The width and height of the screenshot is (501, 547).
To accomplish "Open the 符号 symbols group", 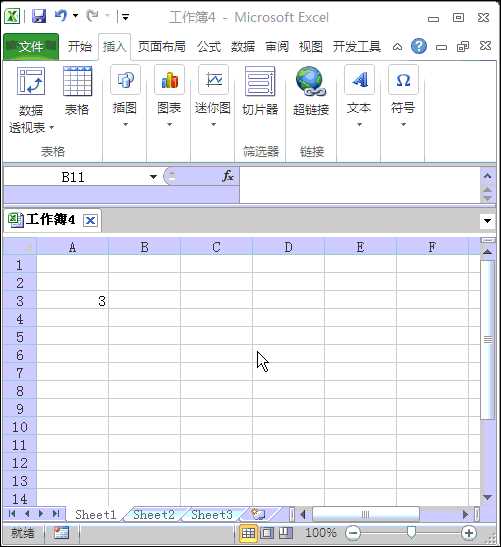I will (403, 96).
